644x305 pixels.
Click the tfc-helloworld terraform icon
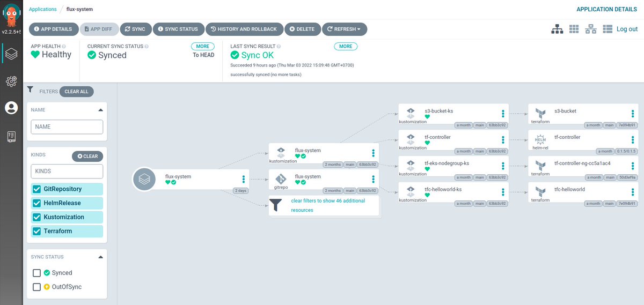click(540, 192)
